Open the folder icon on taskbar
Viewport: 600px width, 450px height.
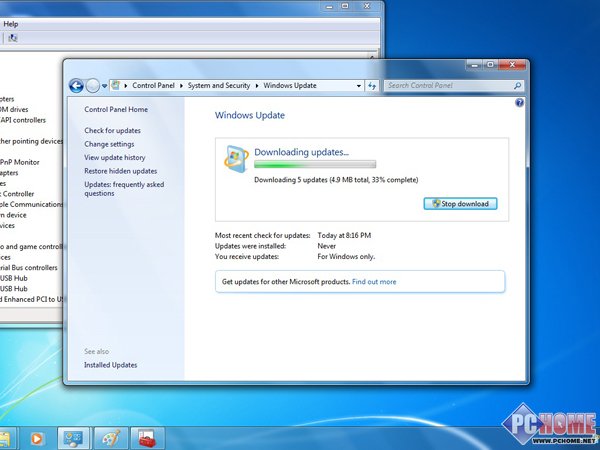pyautogui.click(x=5, y=439)
